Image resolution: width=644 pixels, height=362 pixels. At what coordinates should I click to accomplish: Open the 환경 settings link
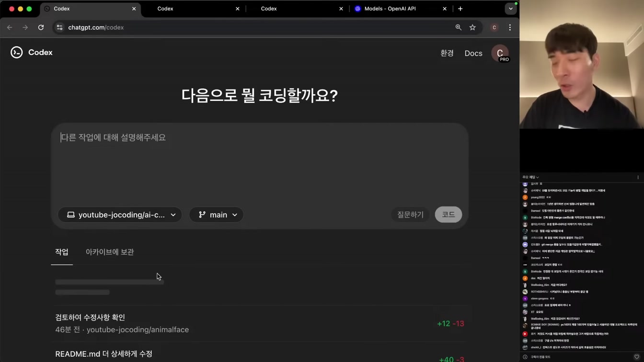point(447,53)
